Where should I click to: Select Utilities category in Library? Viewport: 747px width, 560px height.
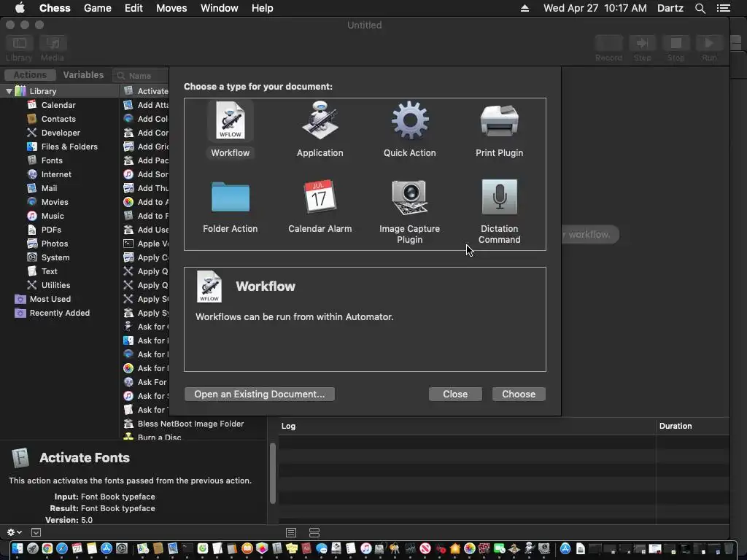(55, 284)
